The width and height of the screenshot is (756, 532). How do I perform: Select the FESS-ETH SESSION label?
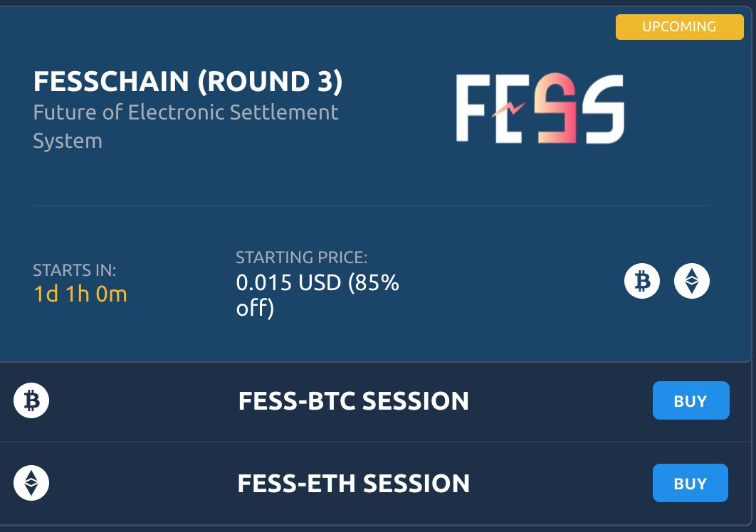pos(353,484)
